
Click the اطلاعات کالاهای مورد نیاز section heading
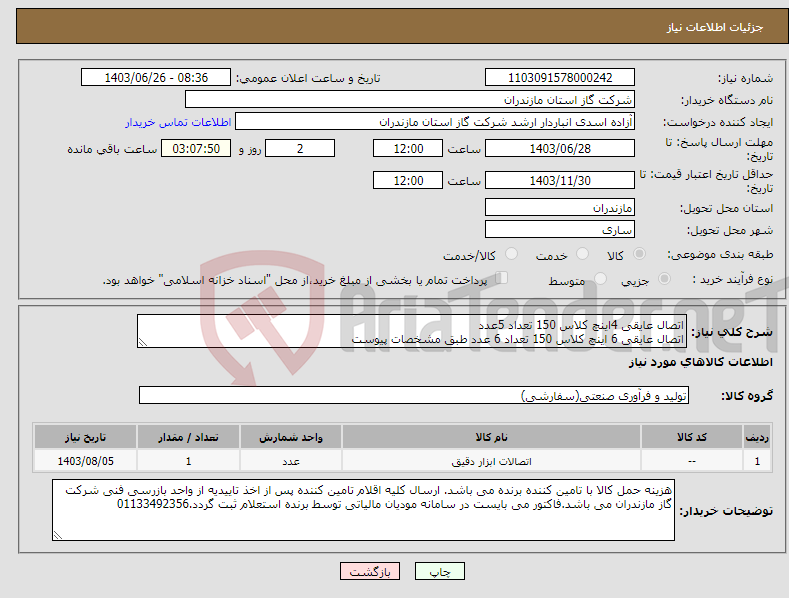(x=700, y=362)
